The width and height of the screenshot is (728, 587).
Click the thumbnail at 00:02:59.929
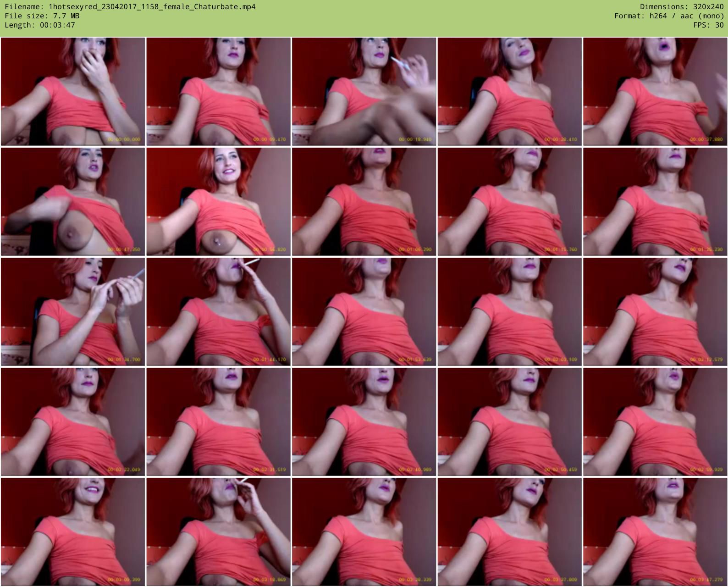pos(655,422)
